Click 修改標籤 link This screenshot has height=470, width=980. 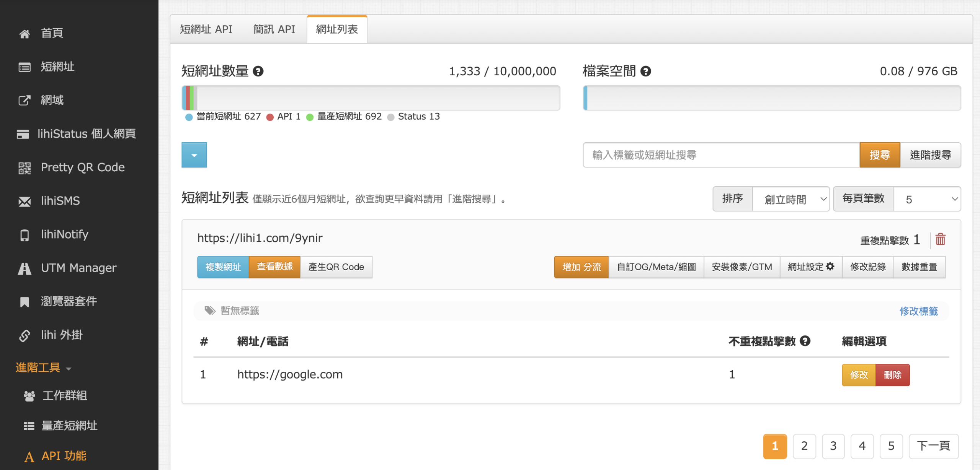(x=918, y=311)
